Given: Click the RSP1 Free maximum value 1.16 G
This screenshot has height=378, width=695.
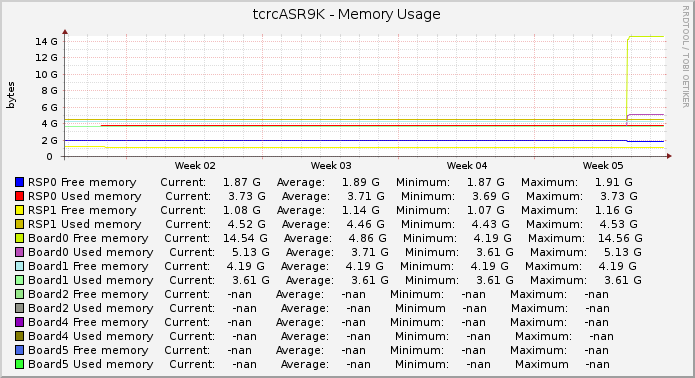Looking at the screenshot, I should 613,210.
